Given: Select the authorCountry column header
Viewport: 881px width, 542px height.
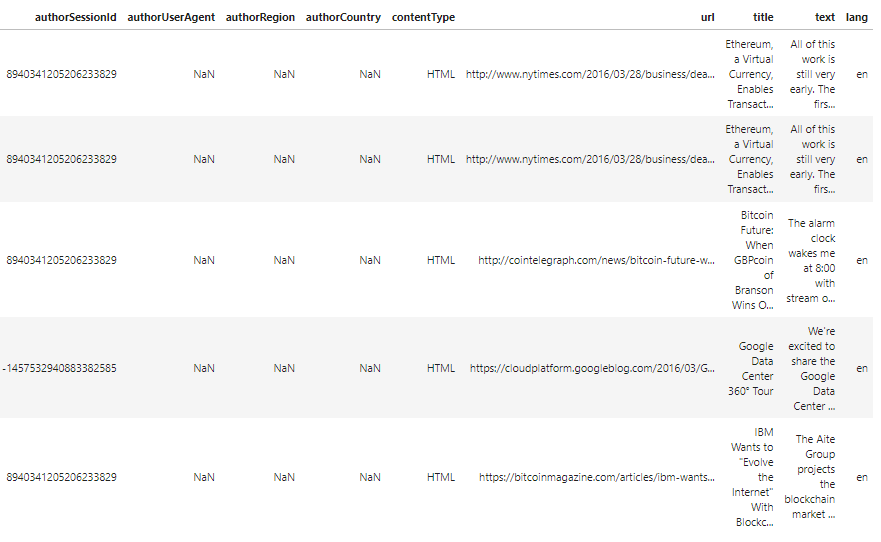Looking at the screenshot, I should pos(343,17).
